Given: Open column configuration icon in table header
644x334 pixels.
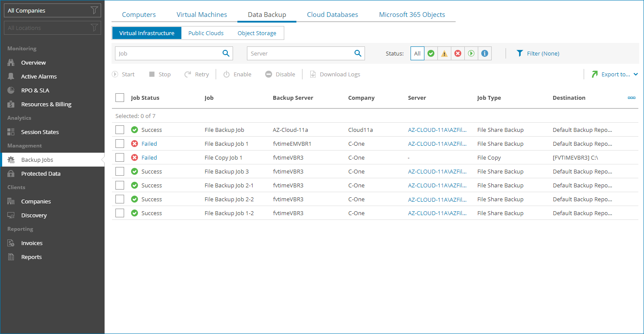Looking at the screenshot, I should (x=631, y=98).
